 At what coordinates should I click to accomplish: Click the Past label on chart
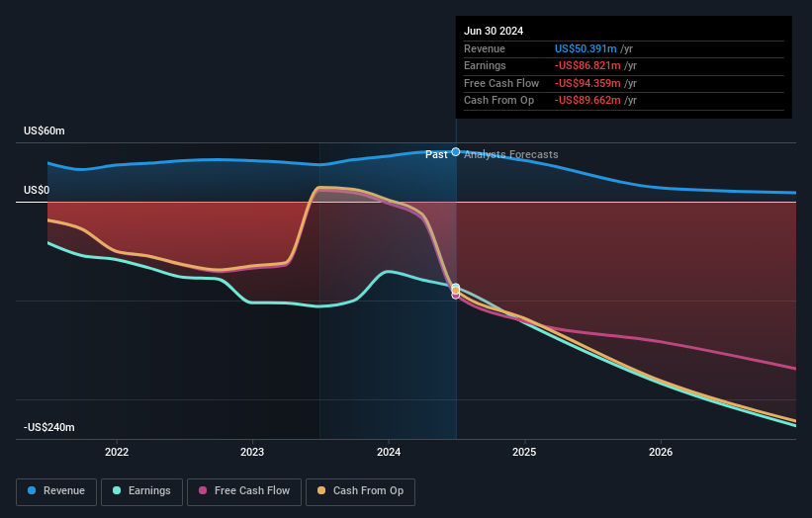[436, 154]
